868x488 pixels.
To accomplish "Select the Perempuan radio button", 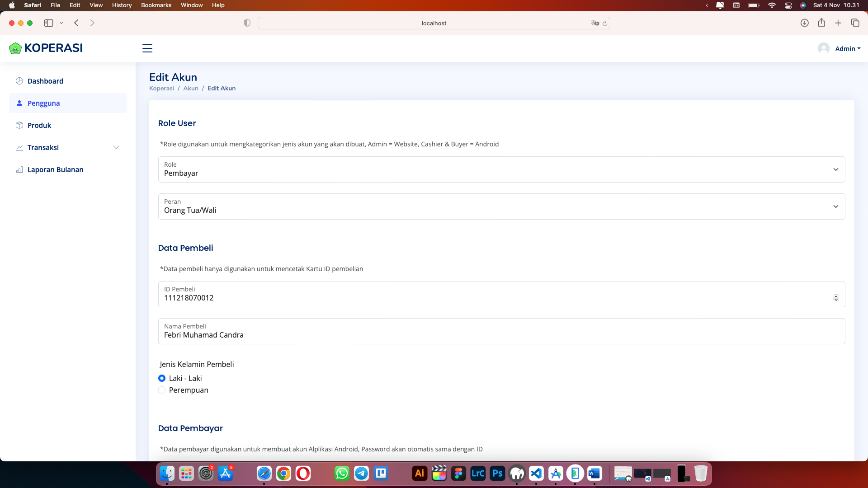I will coord(162,390).
